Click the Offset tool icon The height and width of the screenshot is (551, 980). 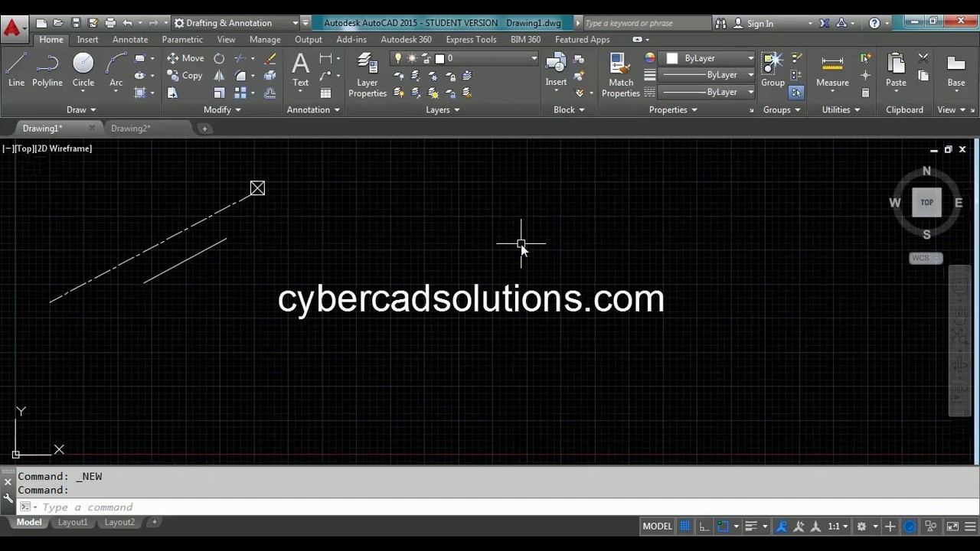click(x=269, y=93)
